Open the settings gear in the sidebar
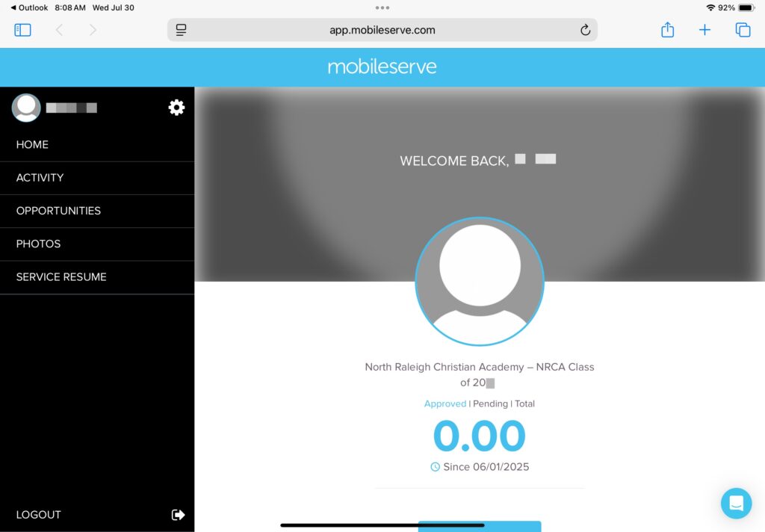Viewport: 765px width, 532px height. pos(176,108)
